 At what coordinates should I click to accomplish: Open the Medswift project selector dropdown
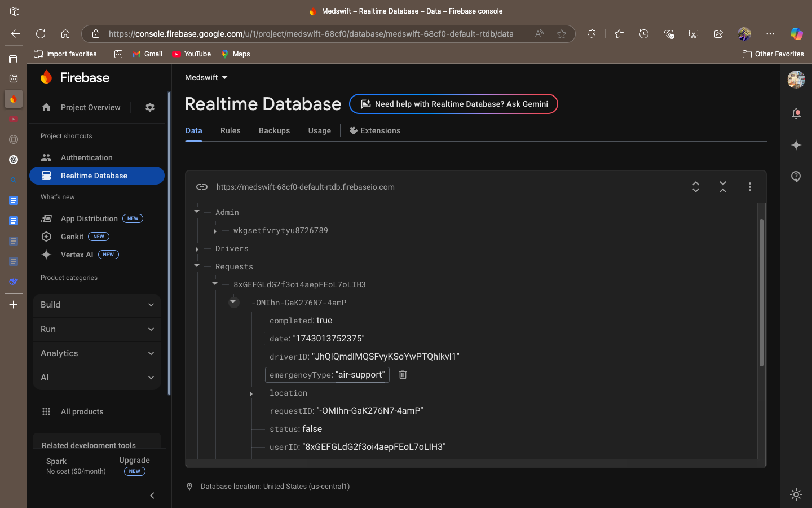206,77
